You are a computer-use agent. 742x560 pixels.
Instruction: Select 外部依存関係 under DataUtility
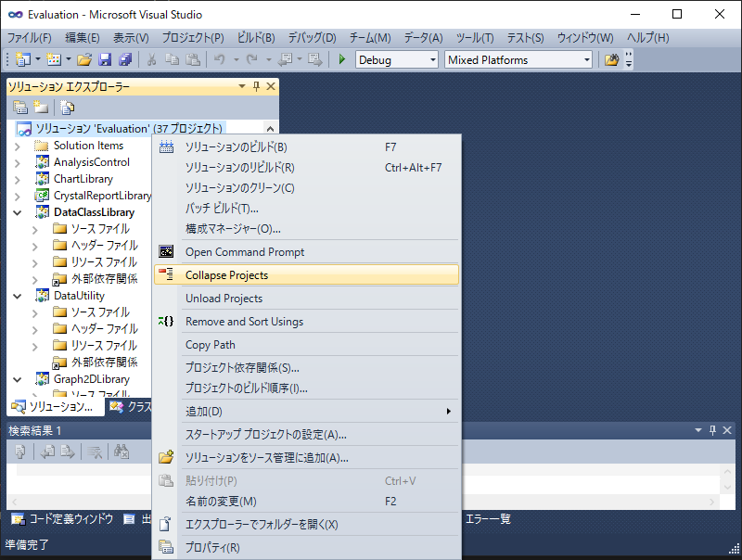pos(96,363)
